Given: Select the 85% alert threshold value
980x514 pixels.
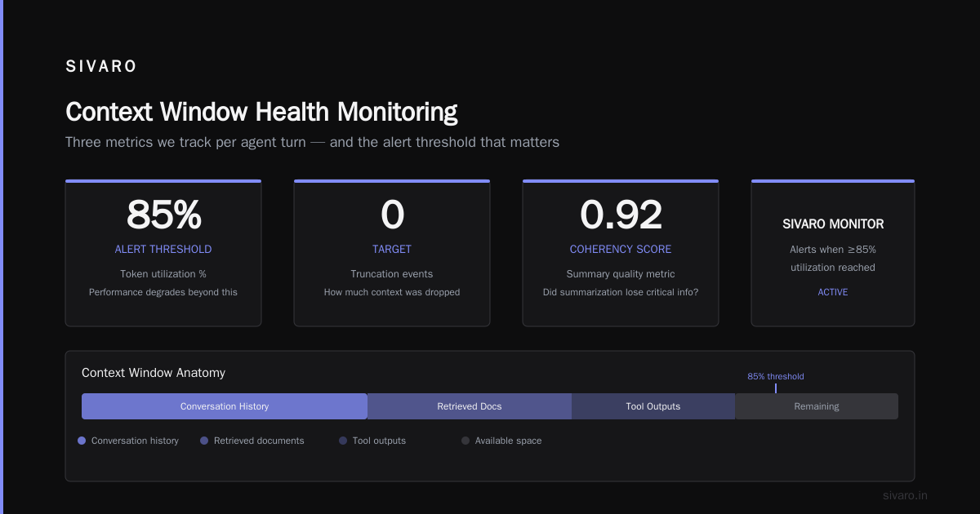Looking at the screenshot, I should (x=163, y=215).
